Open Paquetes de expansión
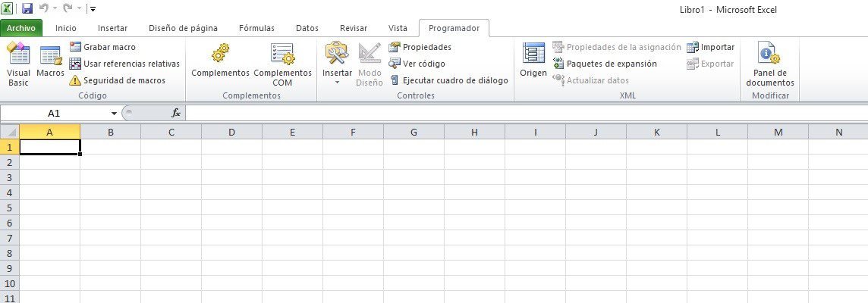868x303 pixels. pos(605,64)
